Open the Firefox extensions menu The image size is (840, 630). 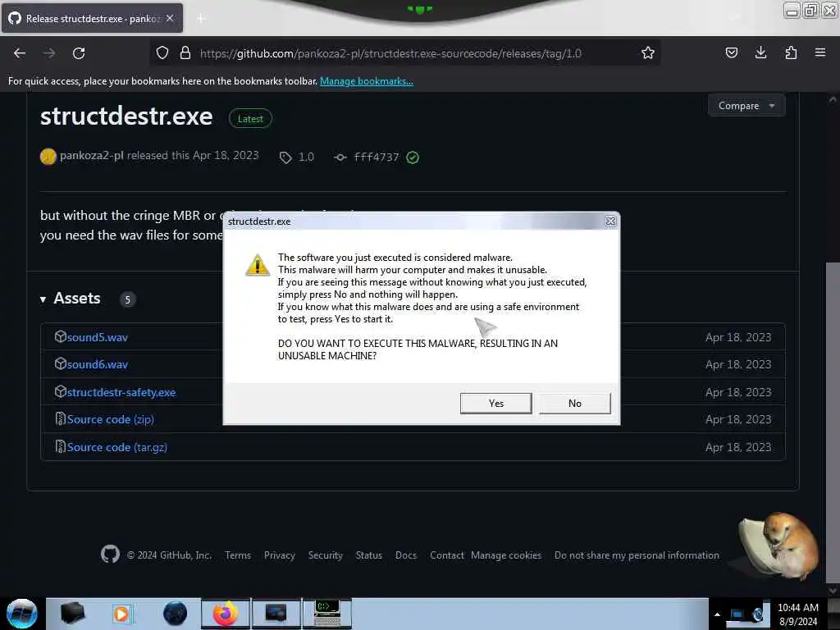point(791,53)
